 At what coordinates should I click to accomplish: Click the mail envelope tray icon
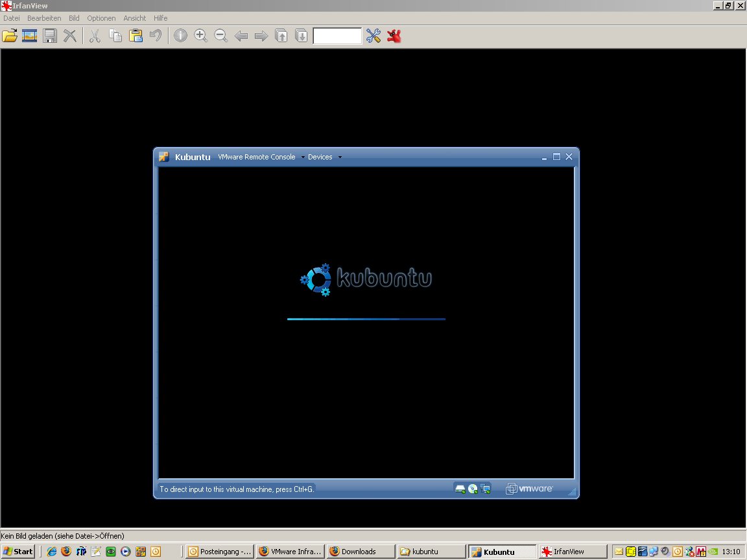619,552
